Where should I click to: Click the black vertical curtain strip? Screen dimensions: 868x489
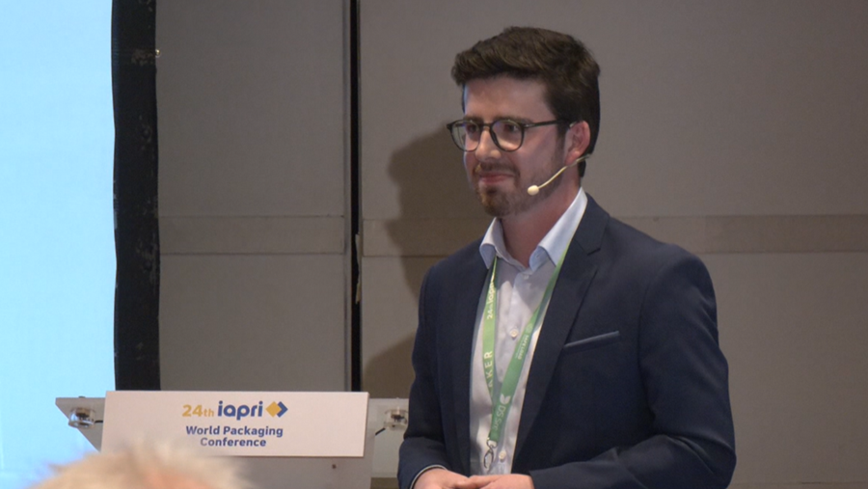[134, 193]
